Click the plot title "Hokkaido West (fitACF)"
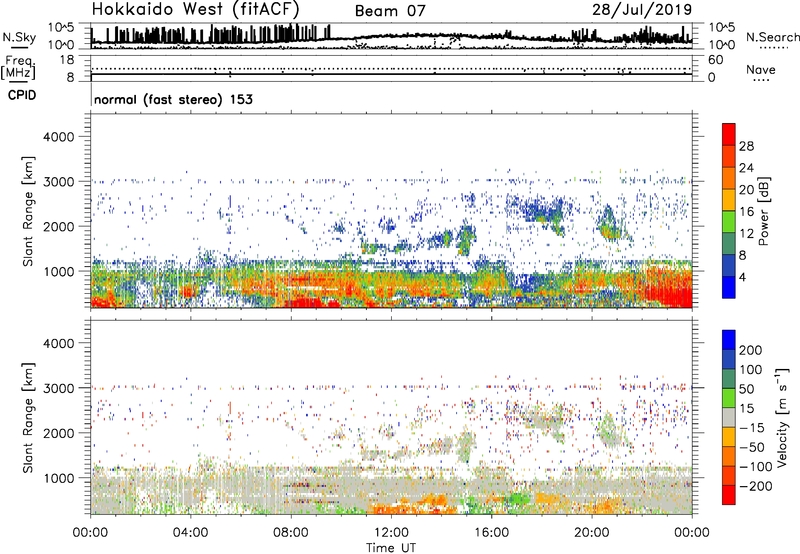The image size is (800, 554). click(x=195, y=9)
